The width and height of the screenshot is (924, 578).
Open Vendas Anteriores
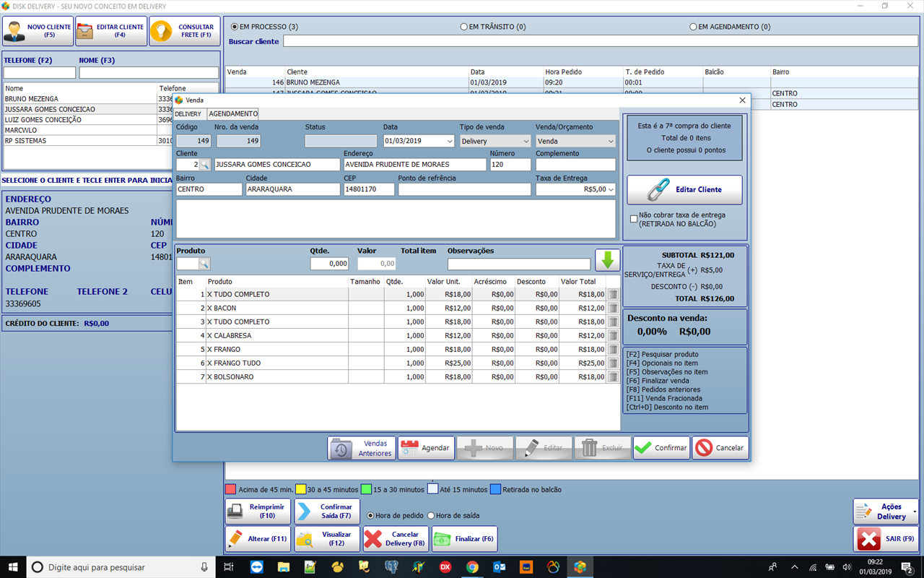pos(362,448)
